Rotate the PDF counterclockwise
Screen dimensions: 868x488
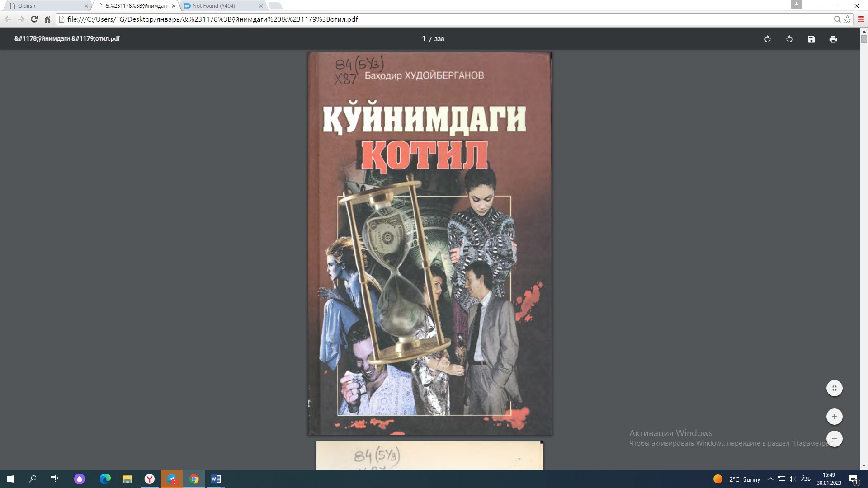(x=789, y=39)
